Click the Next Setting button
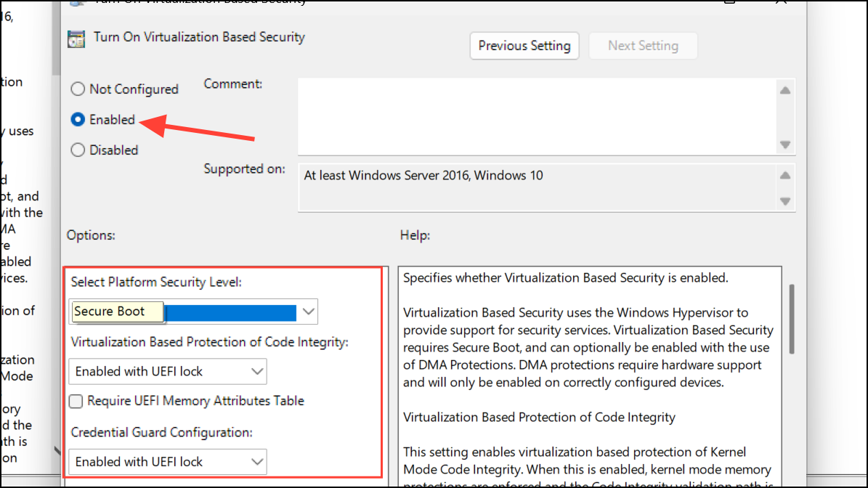868x488 pixels. 643,45
